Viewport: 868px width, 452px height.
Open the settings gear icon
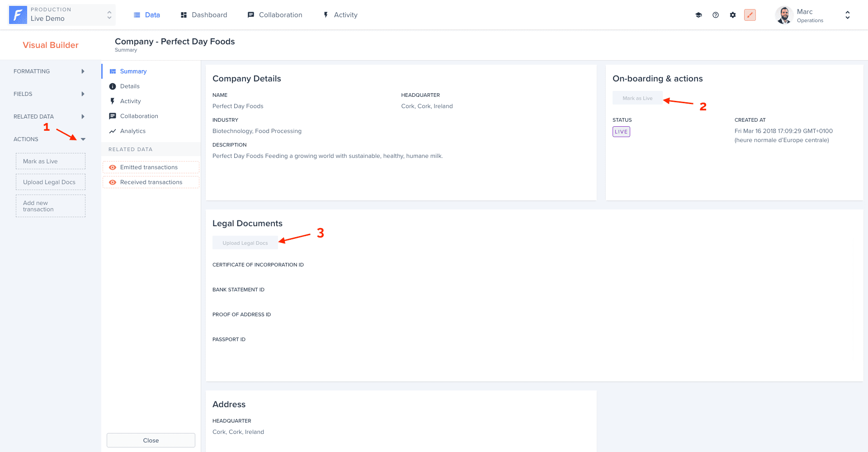733,15
